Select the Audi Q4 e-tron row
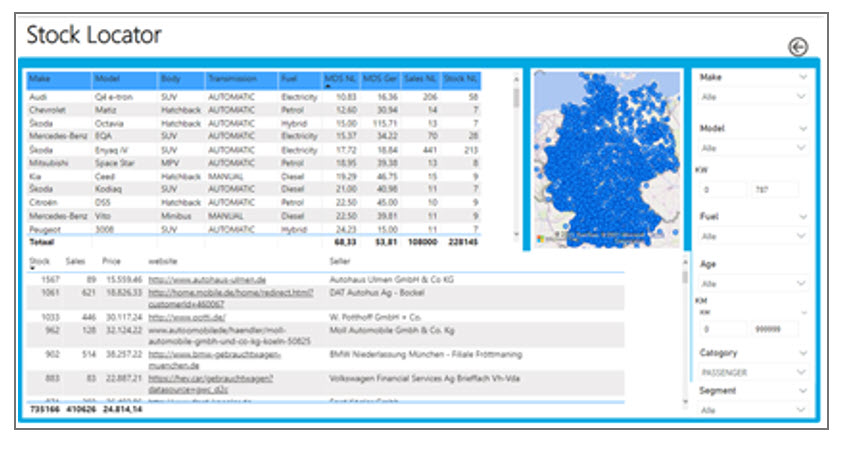 pyautogui.click(x=150, y=96)
